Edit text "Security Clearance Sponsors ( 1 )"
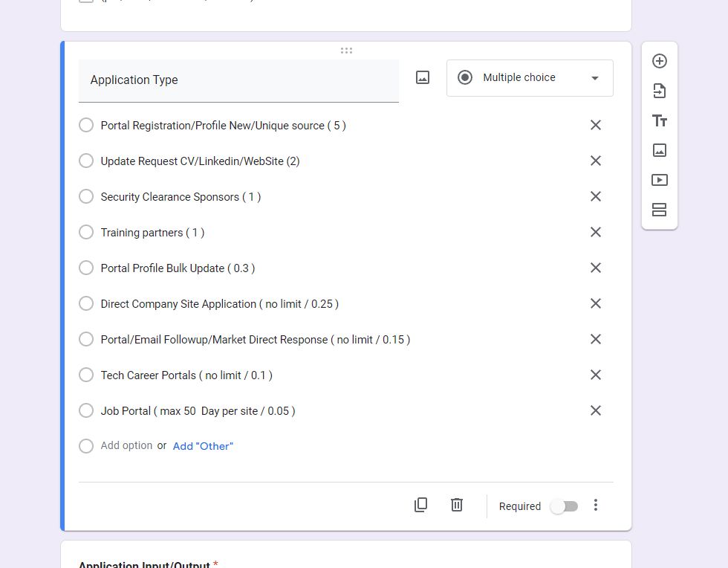The image size is (728, 568). pyautogui.click(x=181, y=197)
